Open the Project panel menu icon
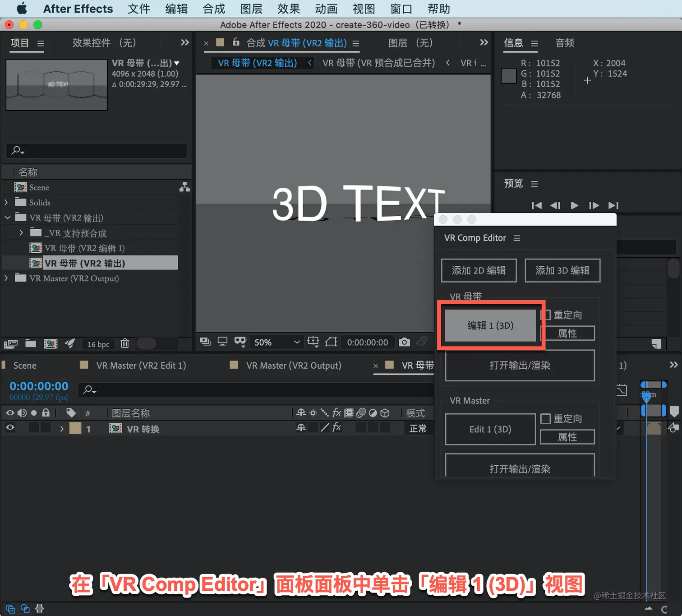Viewport: 682px width, 616px height. [41, 43]
